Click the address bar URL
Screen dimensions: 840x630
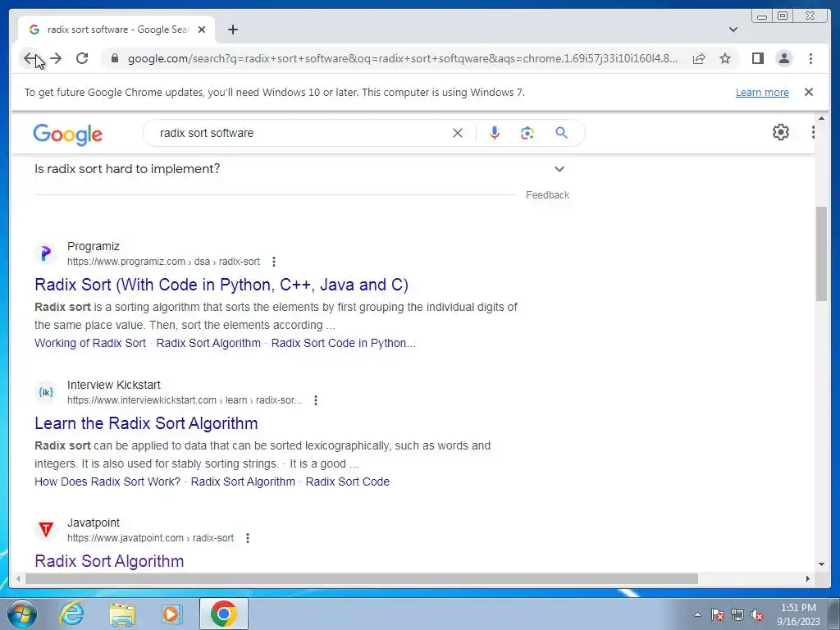tap(402, 58)
